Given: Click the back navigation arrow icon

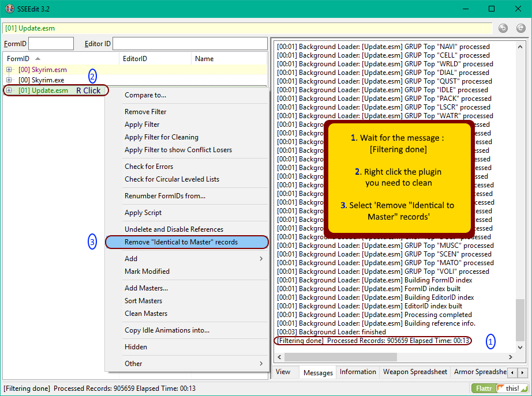Looking at the screenshot, I should tap(503, 28).
